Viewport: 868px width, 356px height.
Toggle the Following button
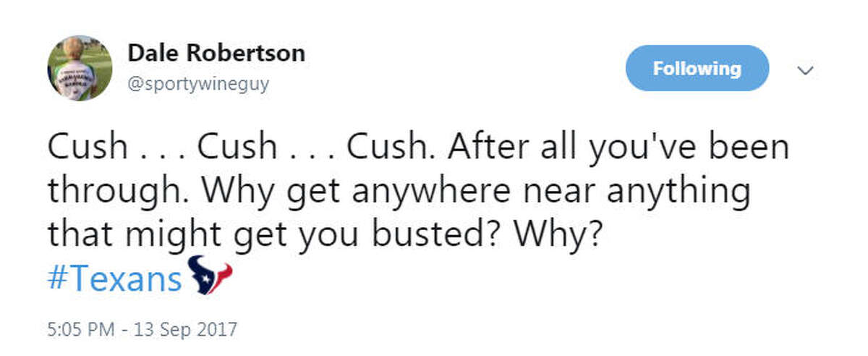(x=697, y=69)
